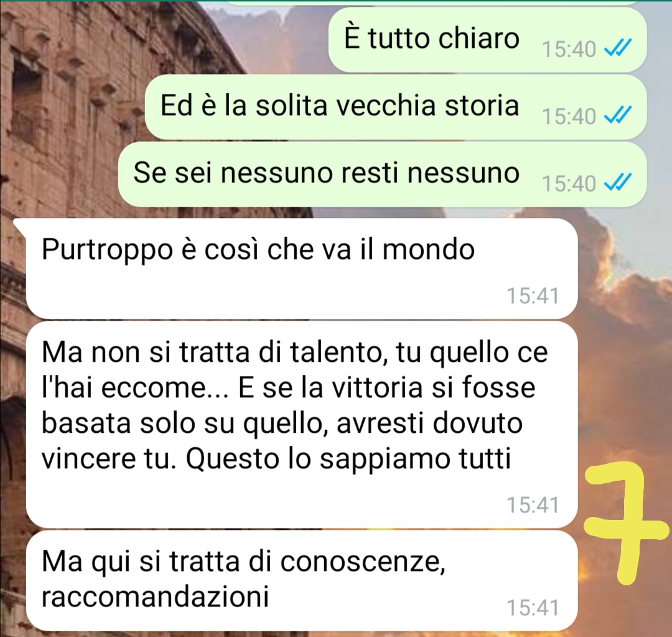Click the 15:41 time under "sappiamo tutti"

tap(533, 504)
